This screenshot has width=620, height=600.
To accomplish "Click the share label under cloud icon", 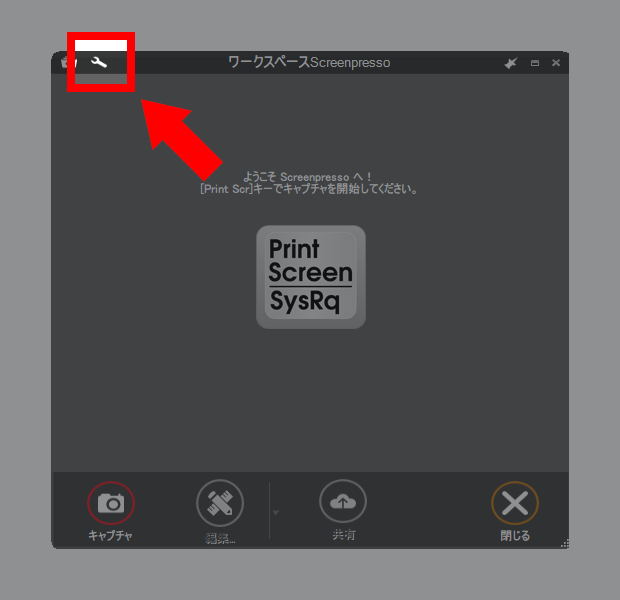I will coord(344,535).
